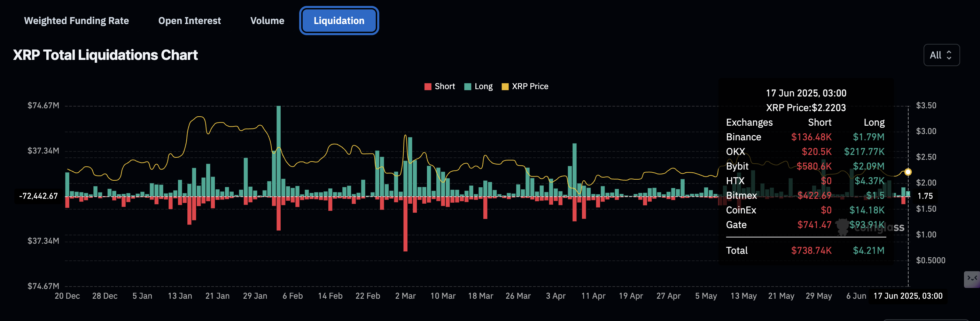Screen dimensions: 980x321
Task: Click the Coinglass watermark logo
Action: pyautogui.click(x=870, y=227)
